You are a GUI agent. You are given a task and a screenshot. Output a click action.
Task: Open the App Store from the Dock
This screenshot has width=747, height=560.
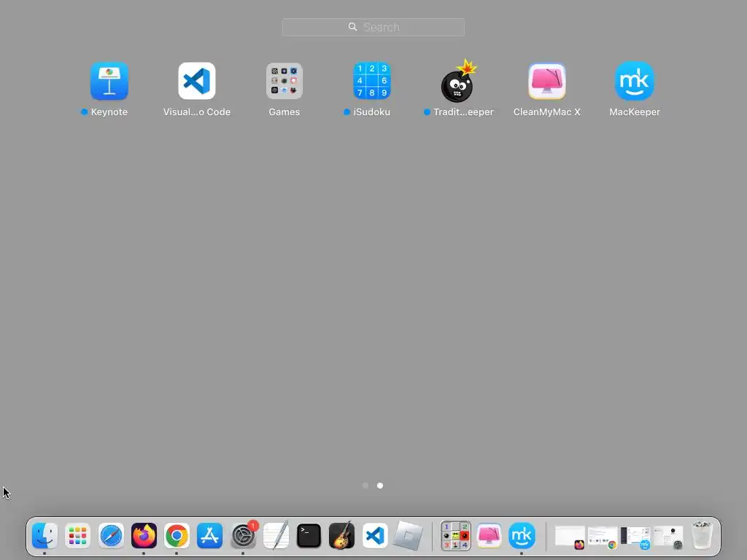tap(209, 536)
